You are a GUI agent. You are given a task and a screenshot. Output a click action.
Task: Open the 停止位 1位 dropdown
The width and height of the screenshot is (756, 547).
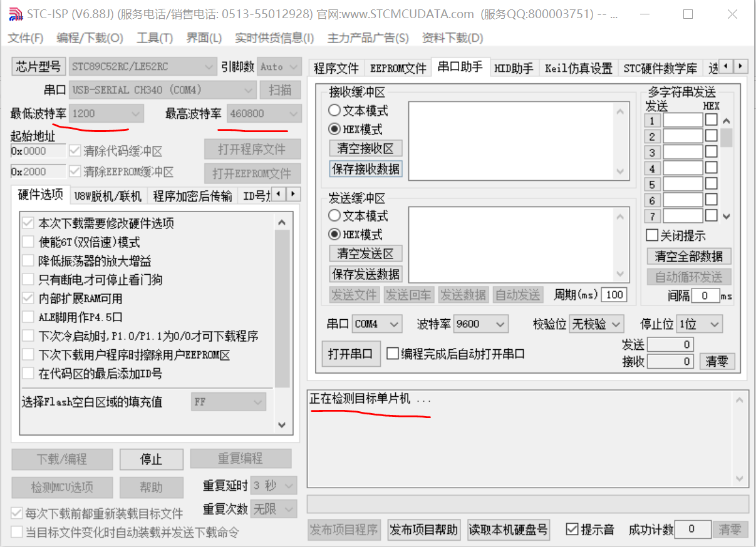(699, 324)
